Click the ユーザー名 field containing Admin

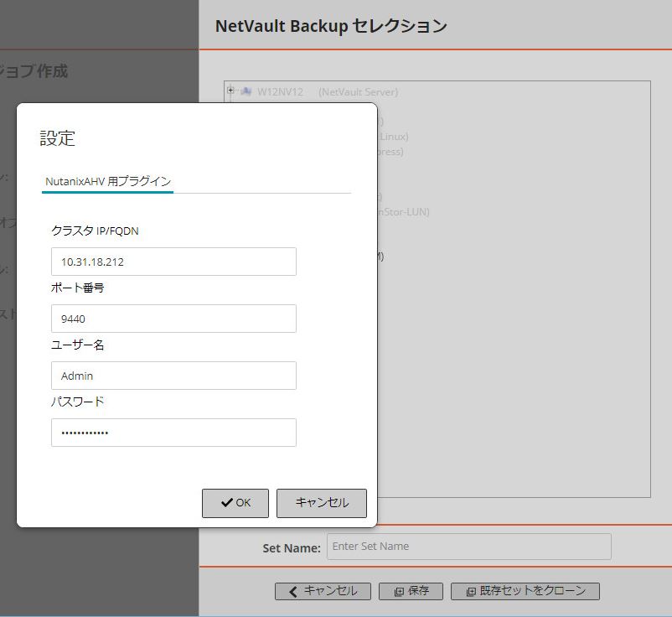coord(173,376)
